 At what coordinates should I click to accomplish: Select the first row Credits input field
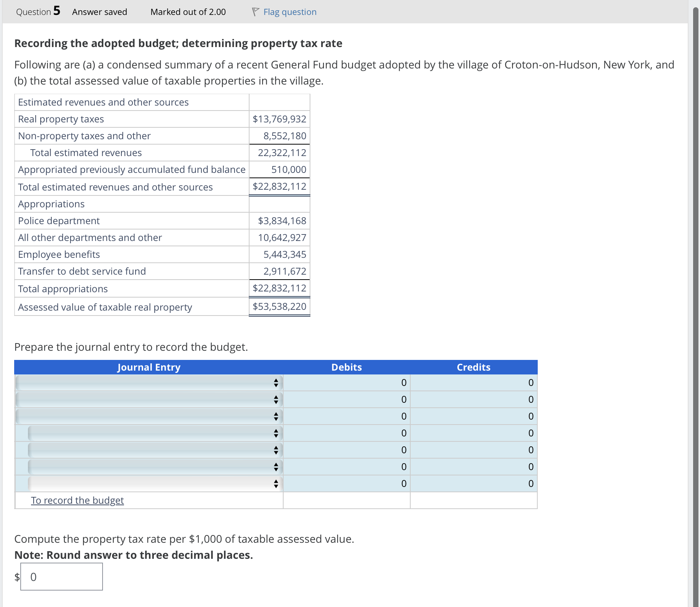(x=473, y=382)
